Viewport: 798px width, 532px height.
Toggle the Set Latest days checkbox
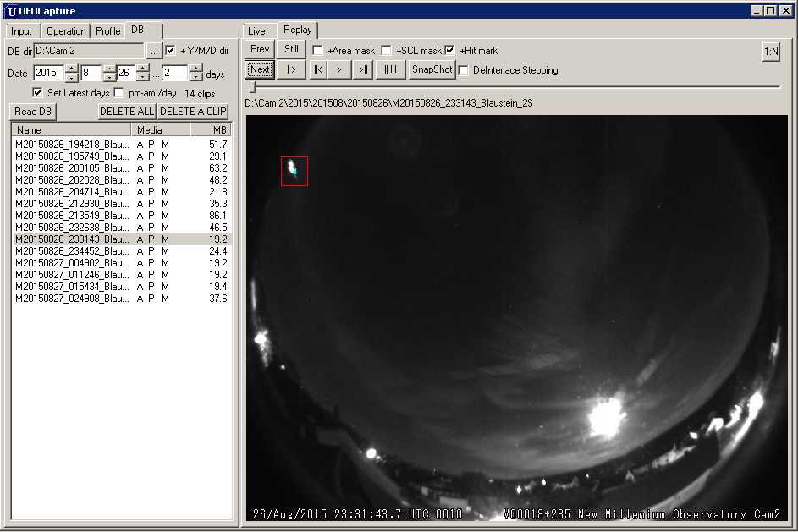tap(37, 92)
